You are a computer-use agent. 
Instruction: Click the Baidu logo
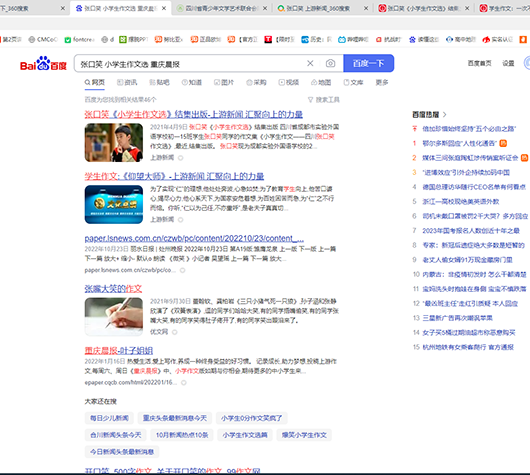(43, 64)
